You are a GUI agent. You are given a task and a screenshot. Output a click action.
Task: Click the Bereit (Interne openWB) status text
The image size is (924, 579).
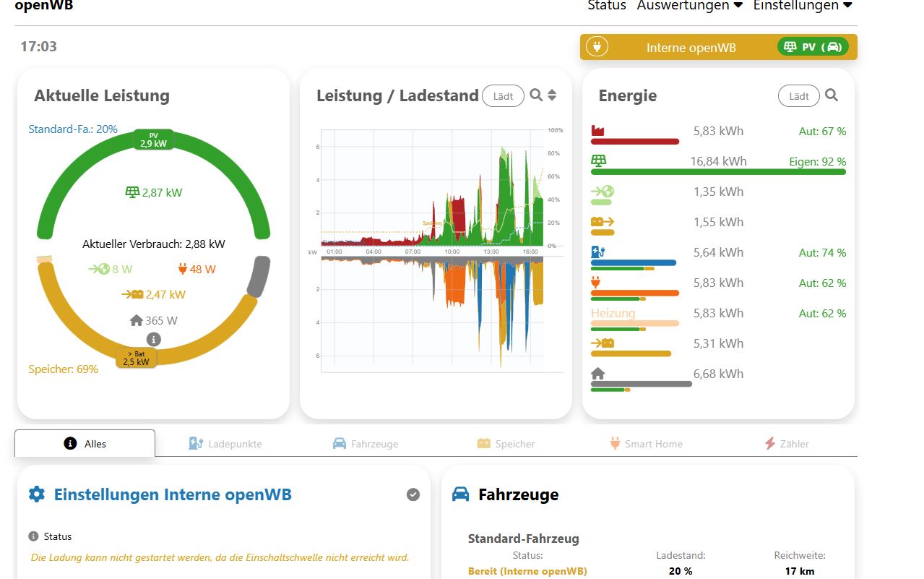[x=527, y=572]
